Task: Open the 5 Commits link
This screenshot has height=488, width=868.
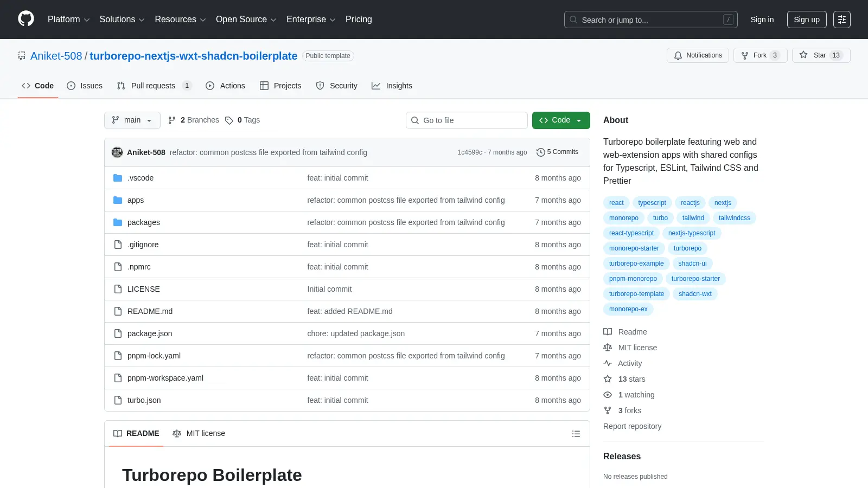Action: pyautogui.click(x=557, y=152)
